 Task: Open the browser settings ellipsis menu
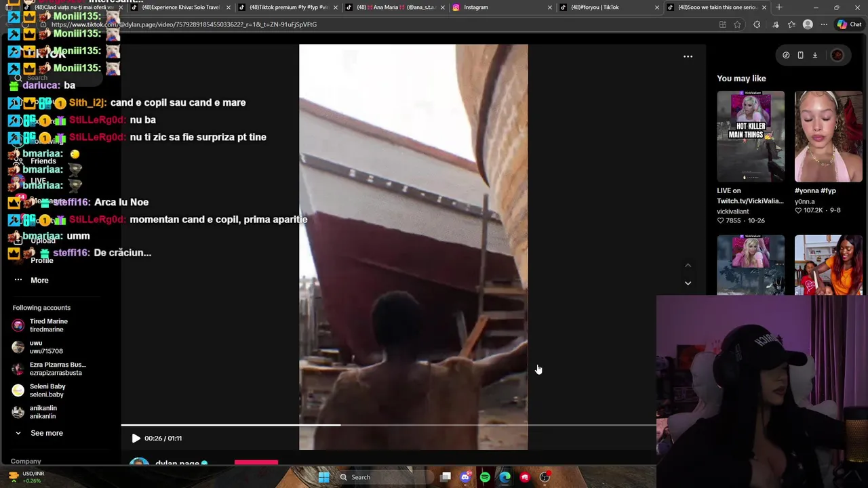point(824,25)
